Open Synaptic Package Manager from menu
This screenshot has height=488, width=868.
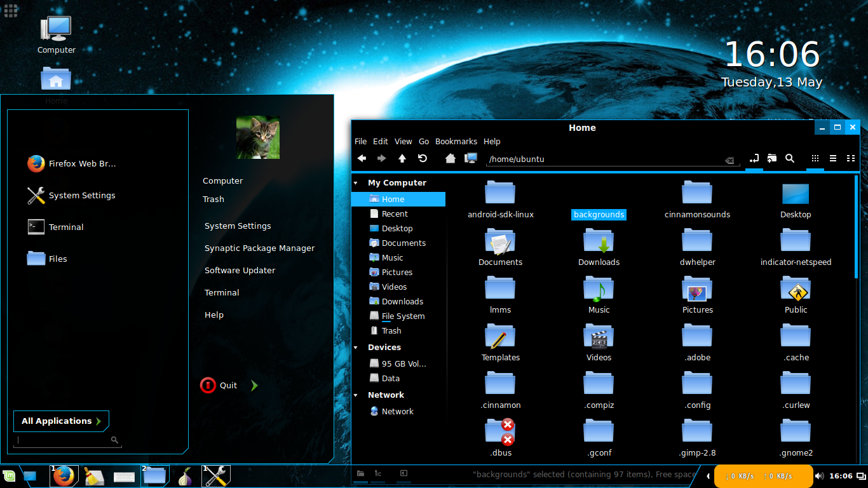point(259,248)
